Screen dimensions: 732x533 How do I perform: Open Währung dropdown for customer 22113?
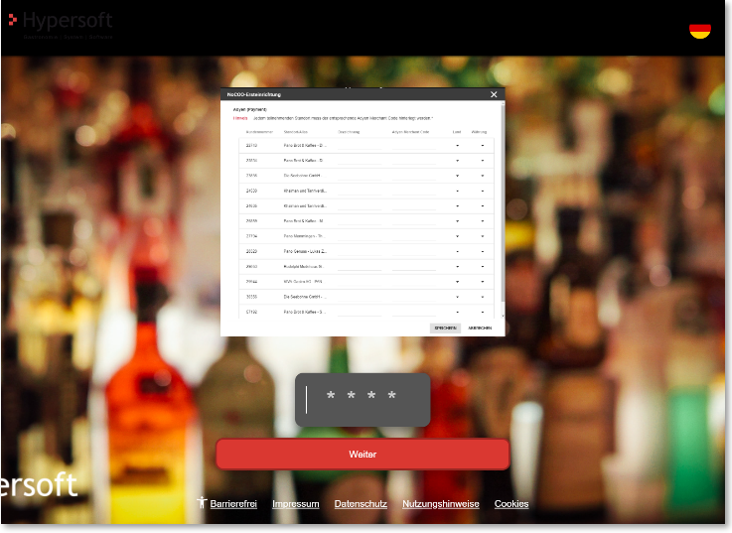pos(482,145)
